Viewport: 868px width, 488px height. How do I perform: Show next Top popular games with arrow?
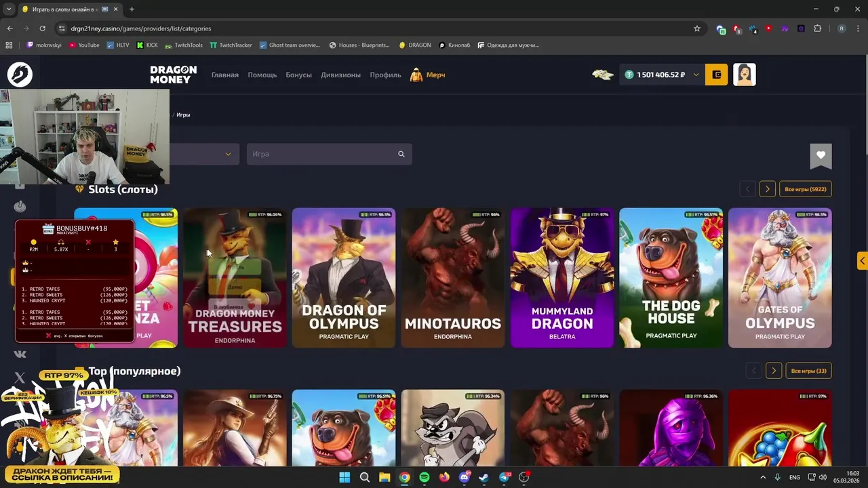click(x=774, y=371)
